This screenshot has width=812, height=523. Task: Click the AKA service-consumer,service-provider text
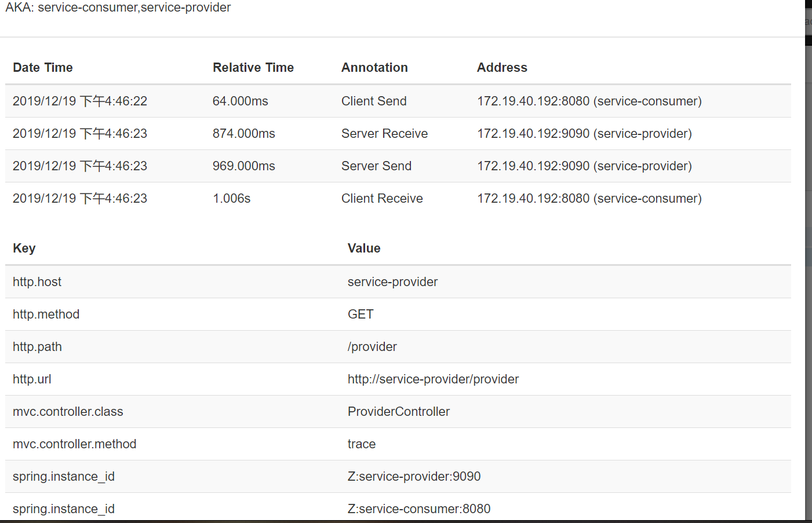(118, 8)
